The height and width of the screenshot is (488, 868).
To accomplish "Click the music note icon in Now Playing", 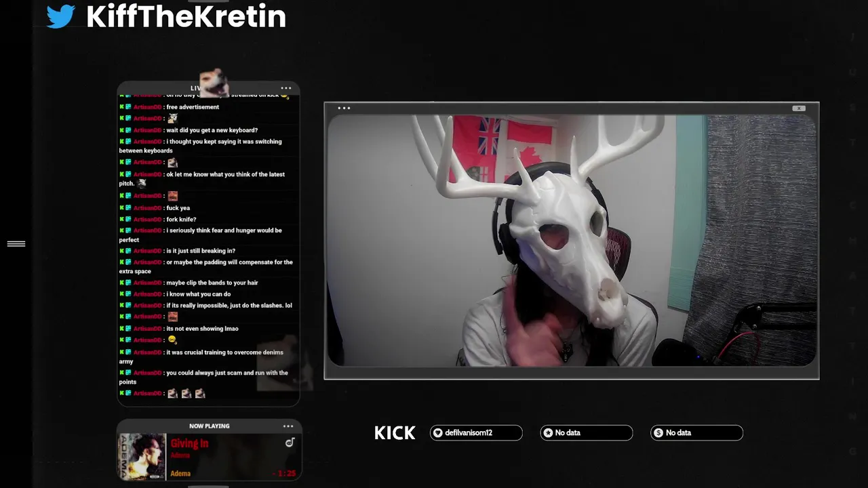I will tap(290, 443).
